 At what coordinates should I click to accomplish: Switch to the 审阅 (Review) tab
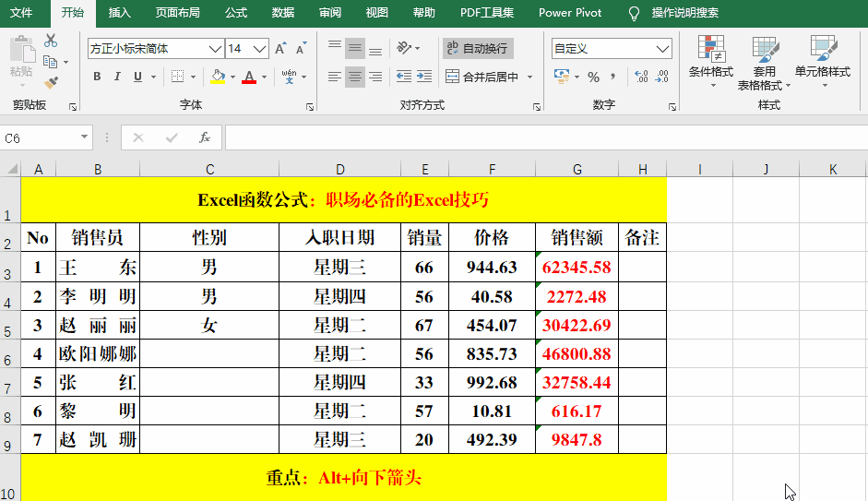pos(330,13)
